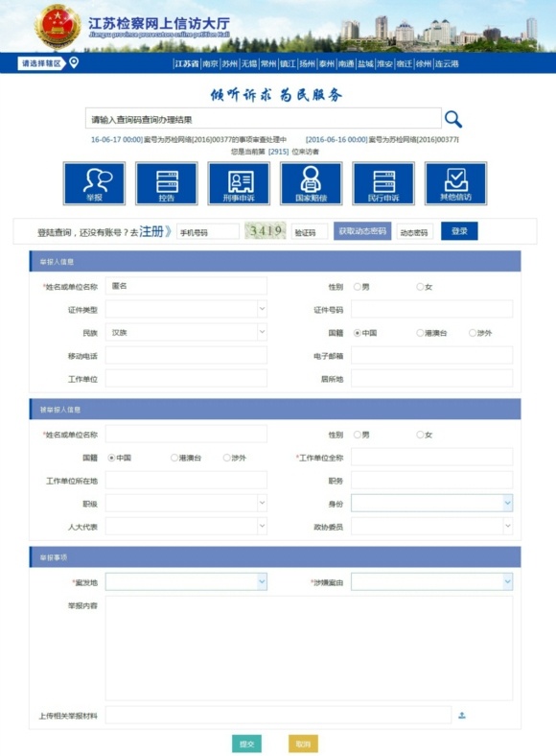Click the 提交 submit button
Screen dimensions: 556x756
(246, 744)
